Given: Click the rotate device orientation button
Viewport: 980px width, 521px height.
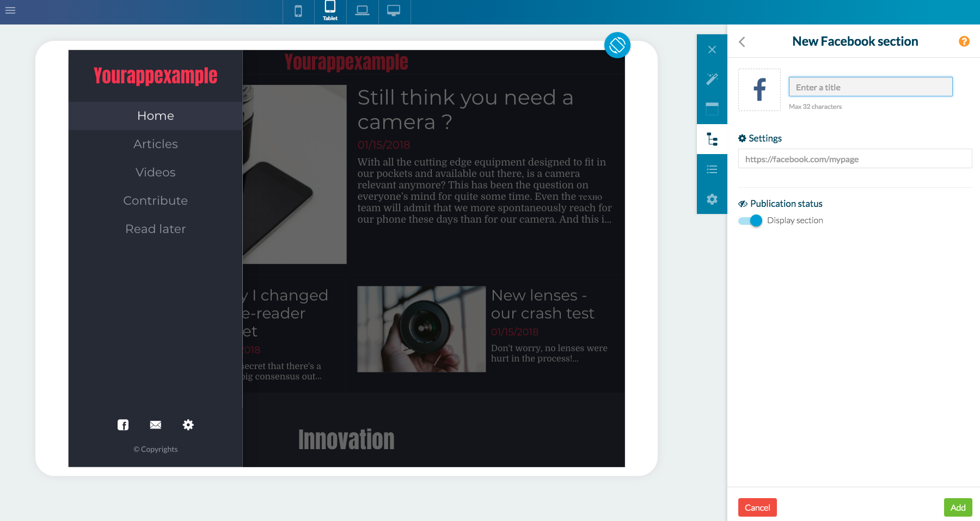Looking at the screenshot, I should tap(617, 45).
